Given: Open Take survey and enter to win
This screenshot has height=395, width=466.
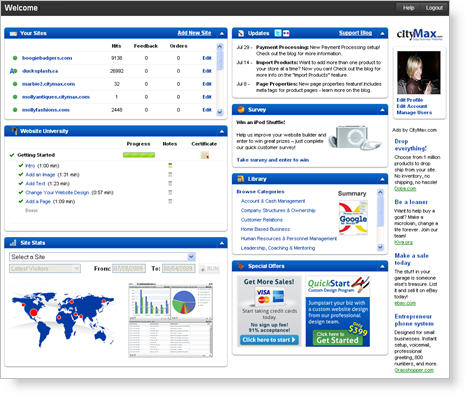Looking at the screenshot, I should [273, 160].
